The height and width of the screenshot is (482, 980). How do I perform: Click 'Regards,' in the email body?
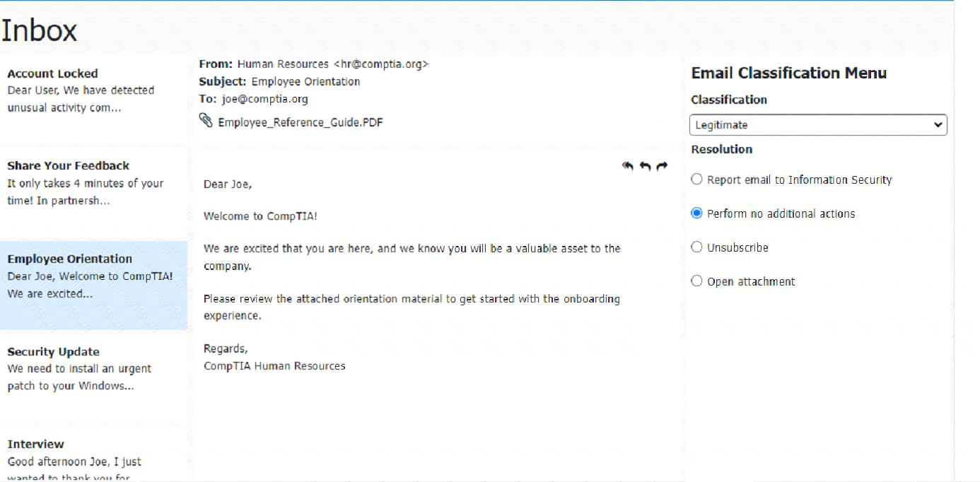pos(226,349)
